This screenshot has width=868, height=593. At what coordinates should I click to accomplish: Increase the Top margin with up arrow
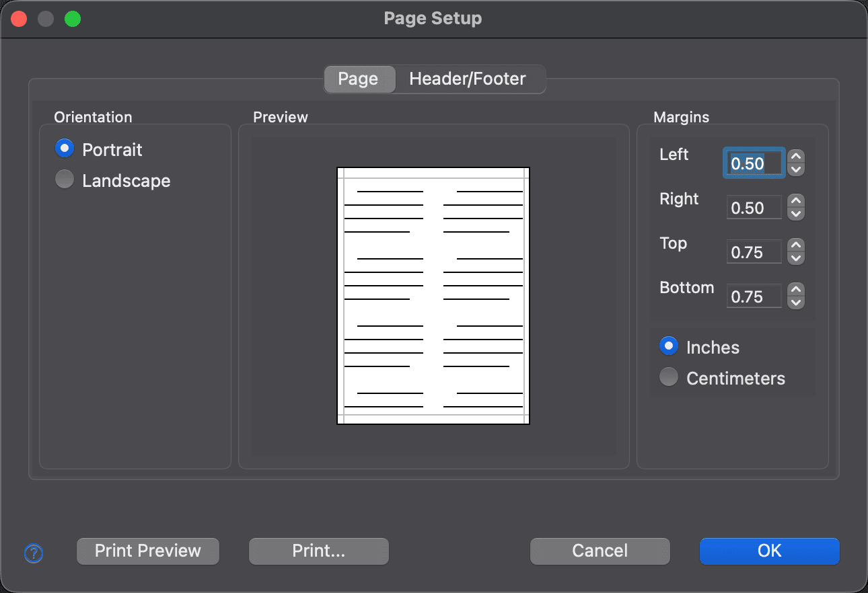[796, 245]
